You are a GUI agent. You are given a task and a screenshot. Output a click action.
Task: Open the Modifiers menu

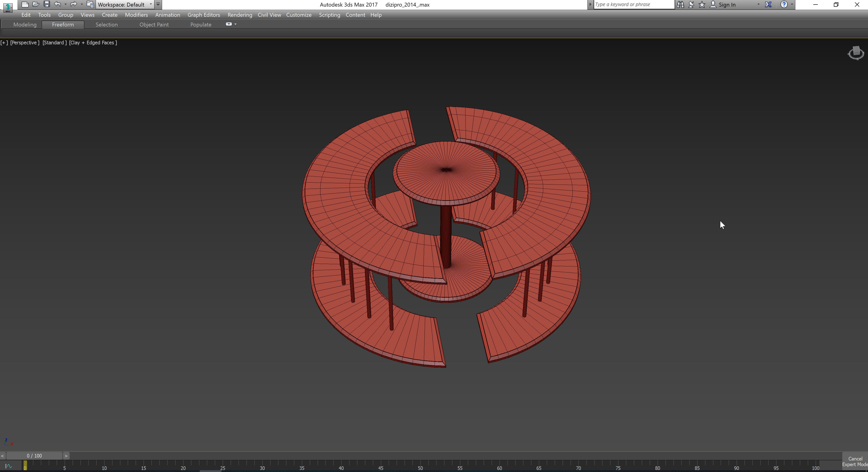point(136,15)
